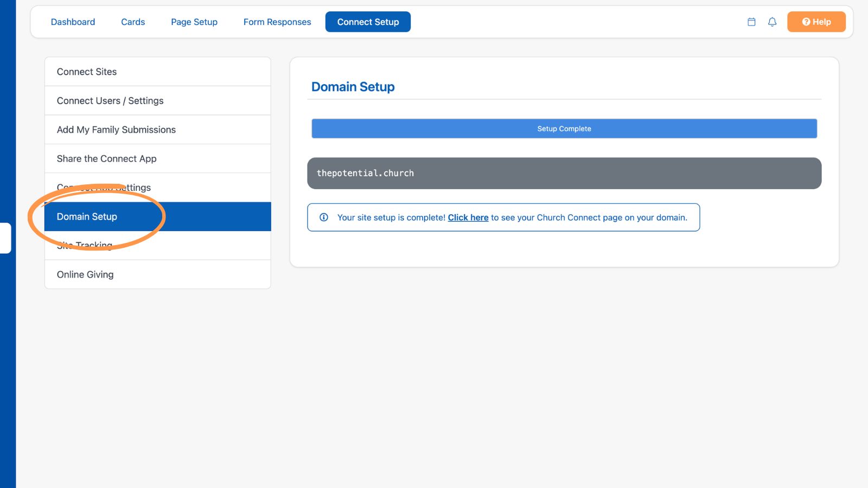
Task: Follow the "Click here" link
Action: [468, 217]
